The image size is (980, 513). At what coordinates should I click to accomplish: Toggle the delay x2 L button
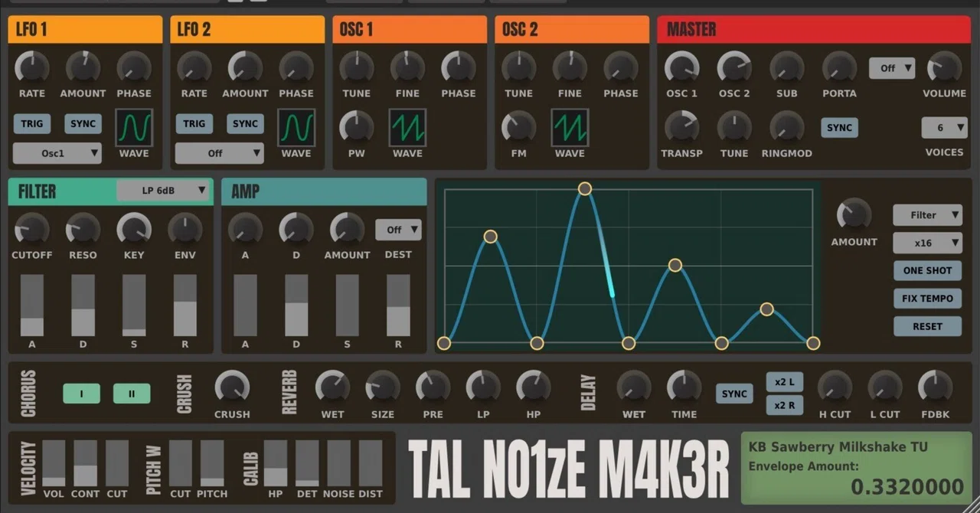(x=785, y=382)
